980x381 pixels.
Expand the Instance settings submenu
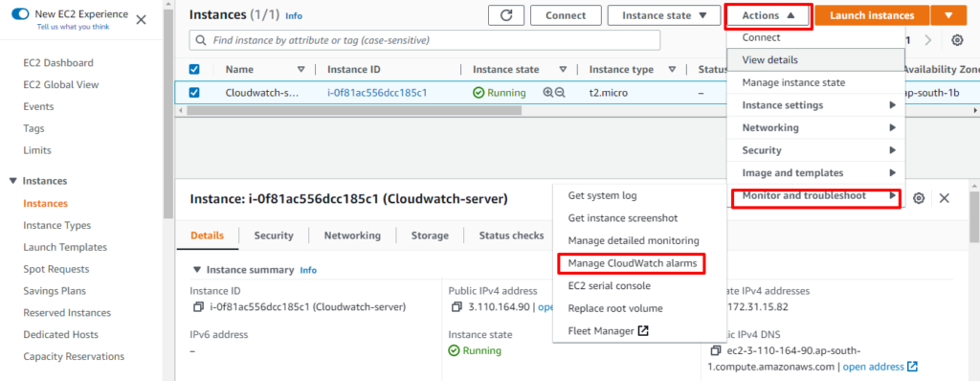(815, 105)
